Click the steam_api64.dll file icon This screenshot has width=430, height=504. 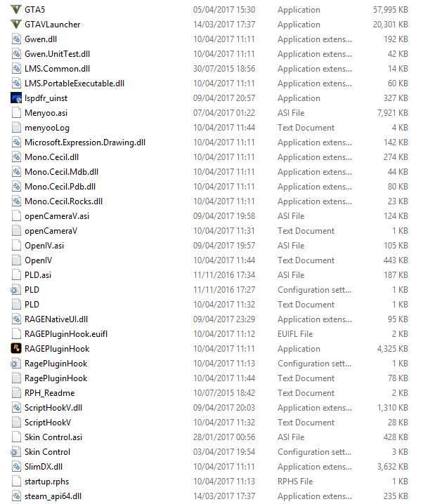pos(16,496)
